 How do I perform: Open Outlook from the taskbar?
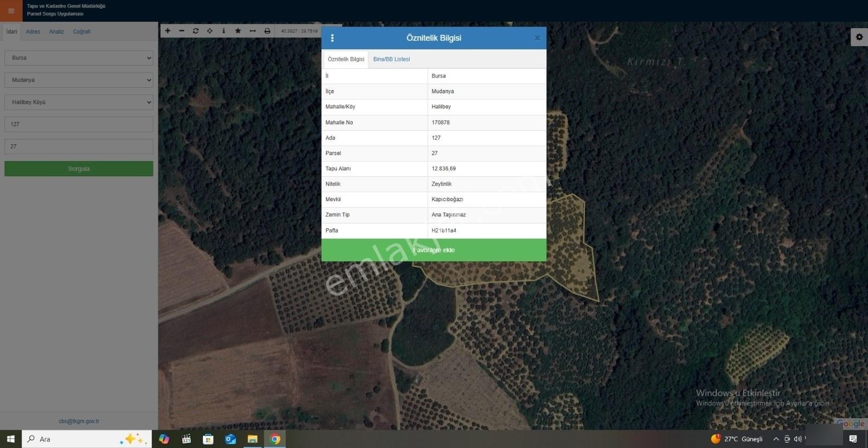(231, 439)
